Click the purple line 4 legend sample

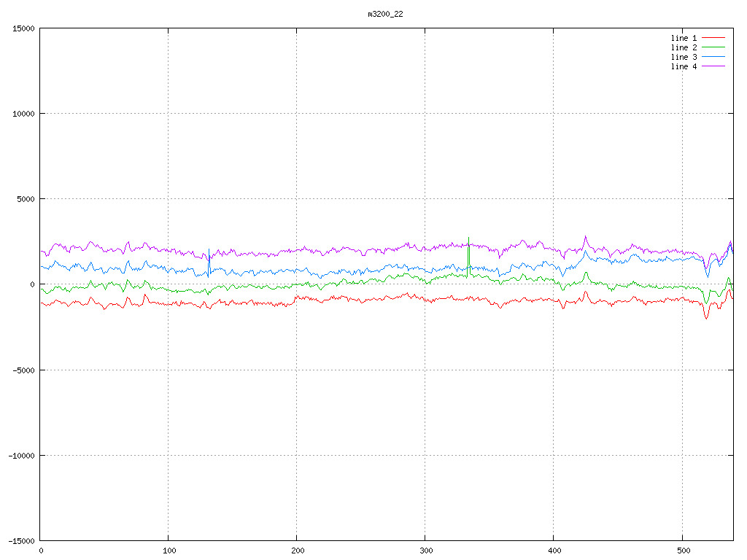point(713,66)
